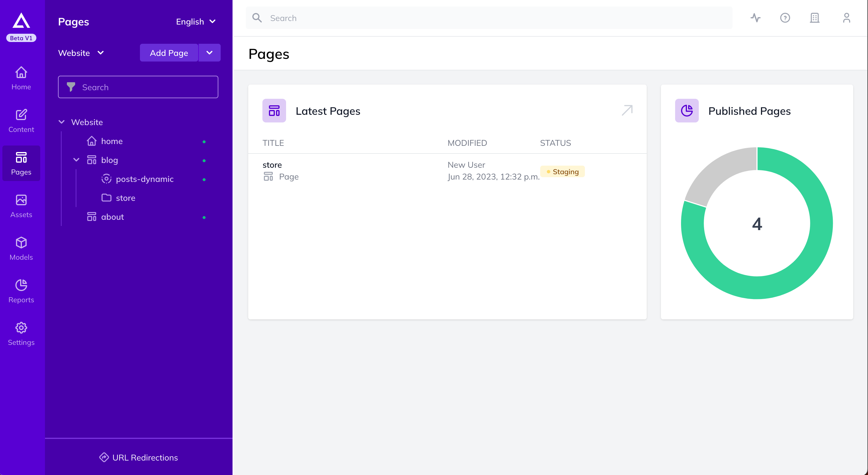868x475 pixels.
Task: Click the TITLE column header
Action: pos(273,143)
